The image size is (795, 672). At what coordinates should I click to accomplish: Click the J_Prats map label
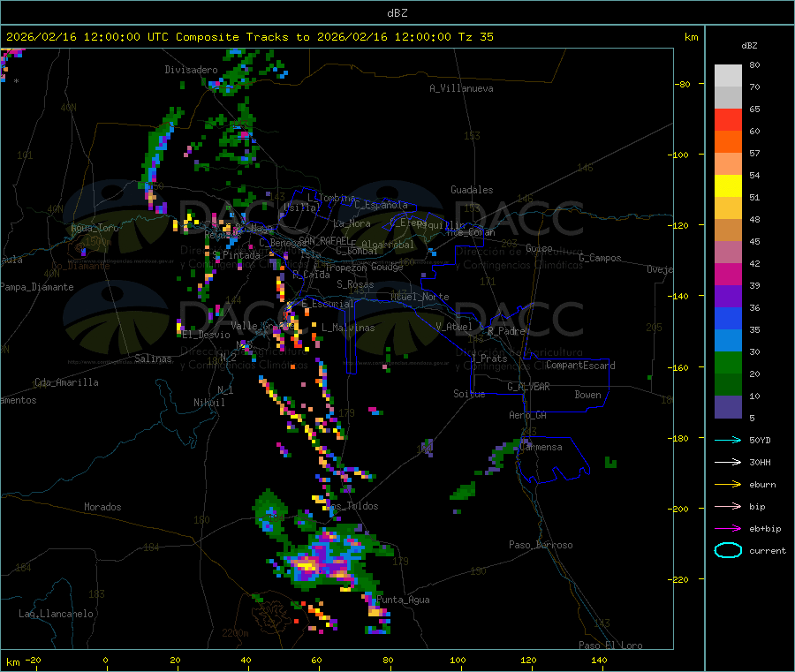click(x=488, y=359)
